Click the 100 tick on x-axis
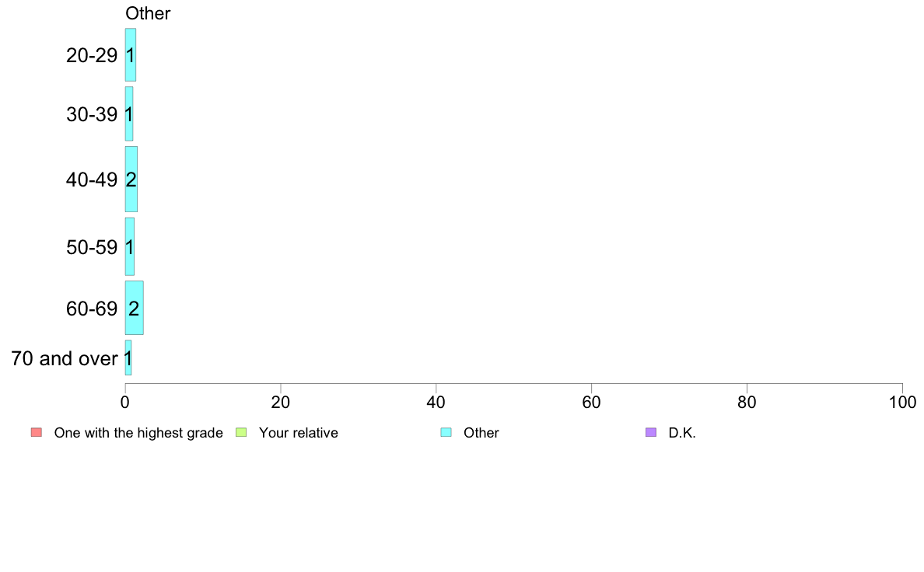The height and width of the screenshot is (572, 924). click(x=902, y=403)
